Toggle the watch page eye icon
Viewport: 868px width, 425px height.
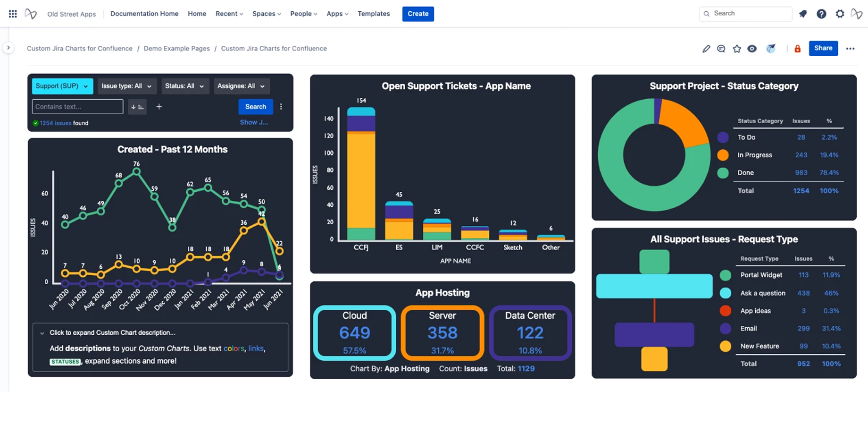(x=752, y=49)
